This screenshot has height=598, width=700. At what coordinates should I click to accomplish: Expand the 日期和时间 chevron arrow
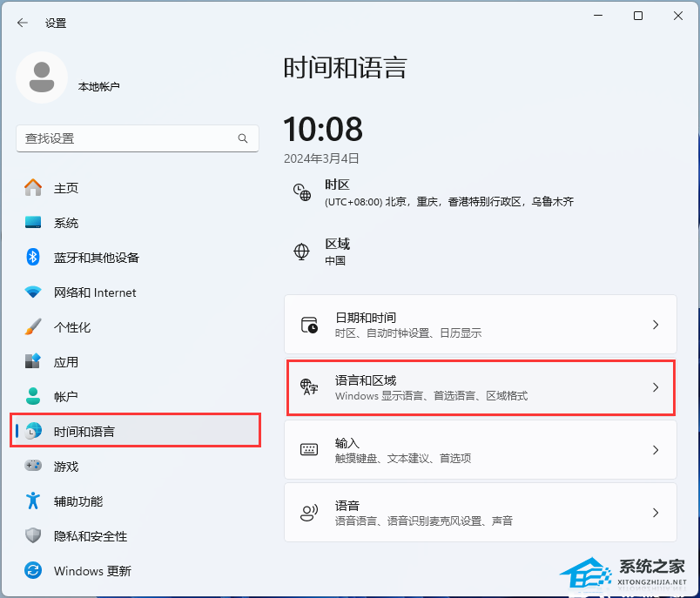pyautogui.click(x=656, y=325)
